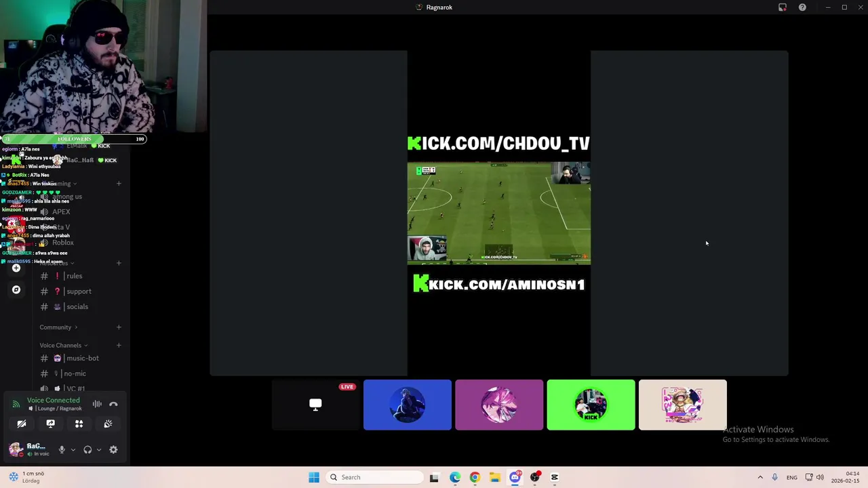Open the network tray icon

click(809, 477)
